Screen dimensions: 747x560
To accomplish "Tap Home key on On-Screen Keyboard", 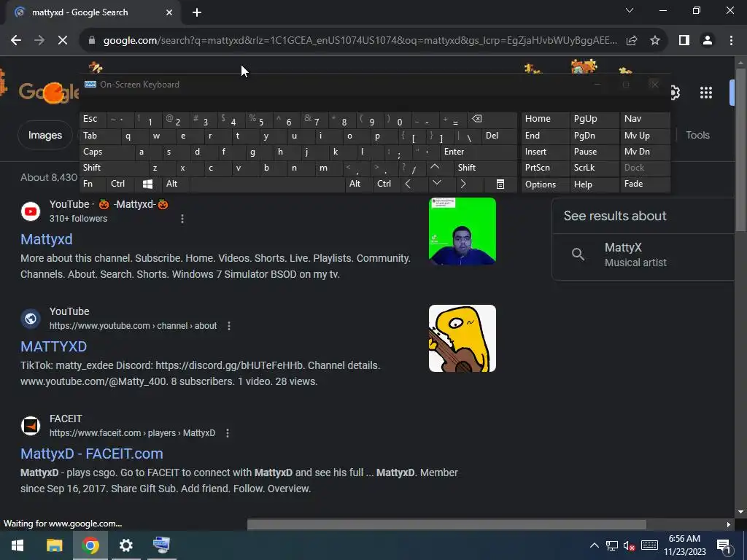I will 546,119.
